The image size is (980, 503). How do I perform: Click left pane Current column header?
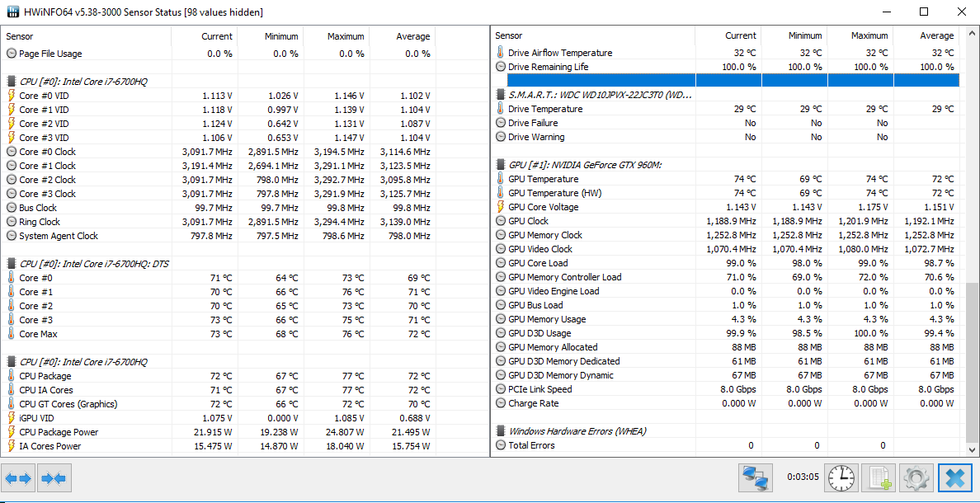pos(205,36)
